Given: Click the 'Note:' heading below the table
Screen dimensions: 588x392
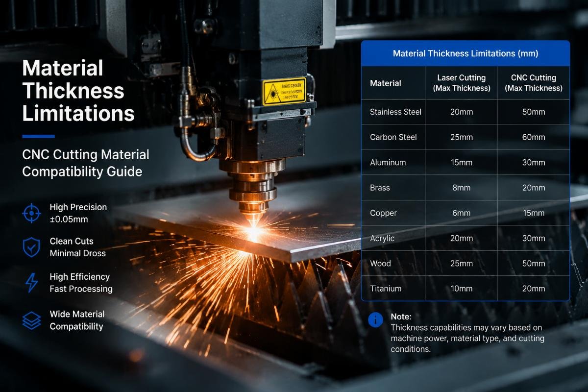Looking at the screenshot, I should click(401, 317).
